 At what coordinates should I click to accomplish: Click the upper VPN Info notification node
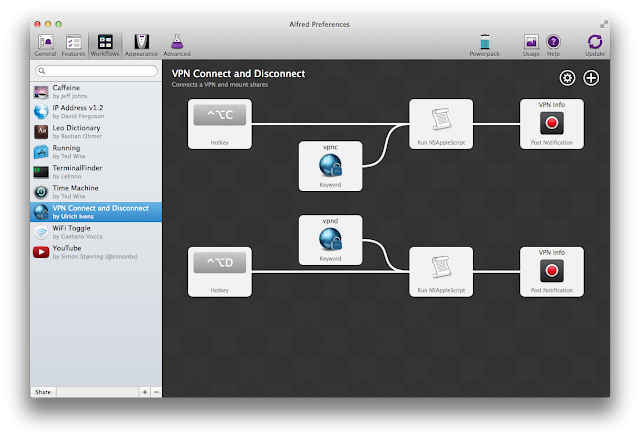click(x=552, y=124)
